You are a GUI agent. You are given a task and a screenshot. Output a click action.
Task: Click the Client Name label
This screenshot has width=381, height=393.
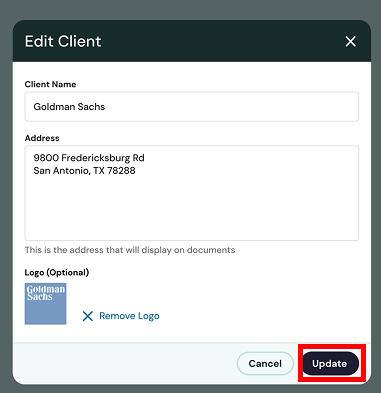coord(50,84)
